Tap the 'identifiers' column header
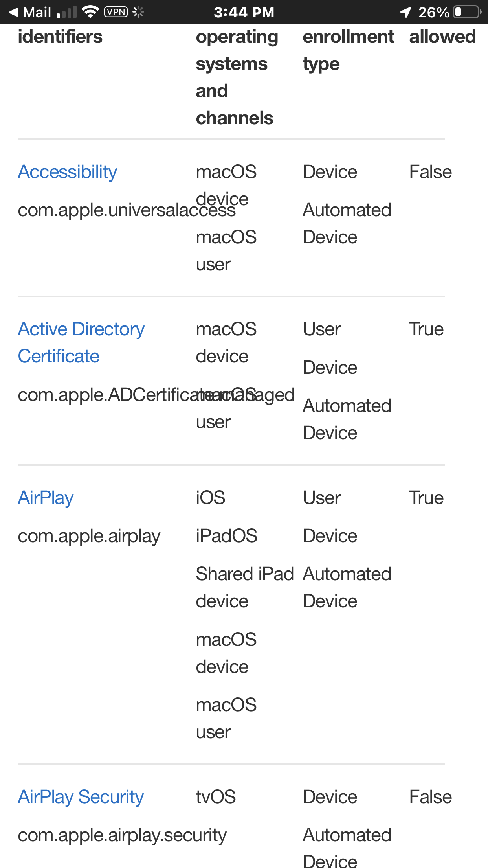This screenshot has width=488, height=868. 60,37
